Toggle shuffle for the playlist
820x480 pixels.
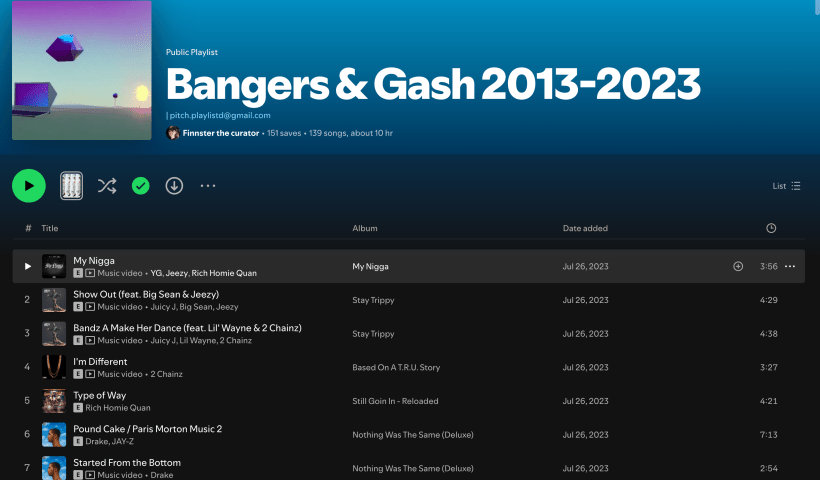coord(107,186)
